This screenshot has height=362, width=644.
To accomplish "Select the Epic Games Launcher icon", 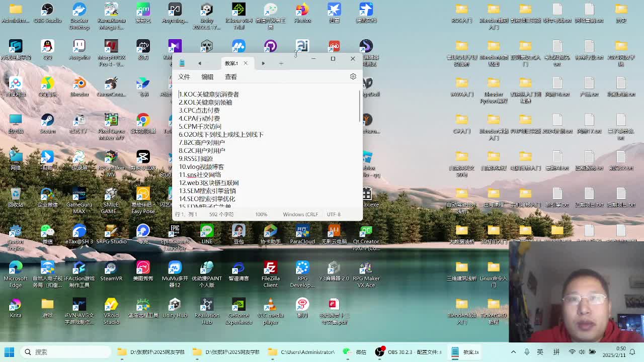I will click(175, 237).
